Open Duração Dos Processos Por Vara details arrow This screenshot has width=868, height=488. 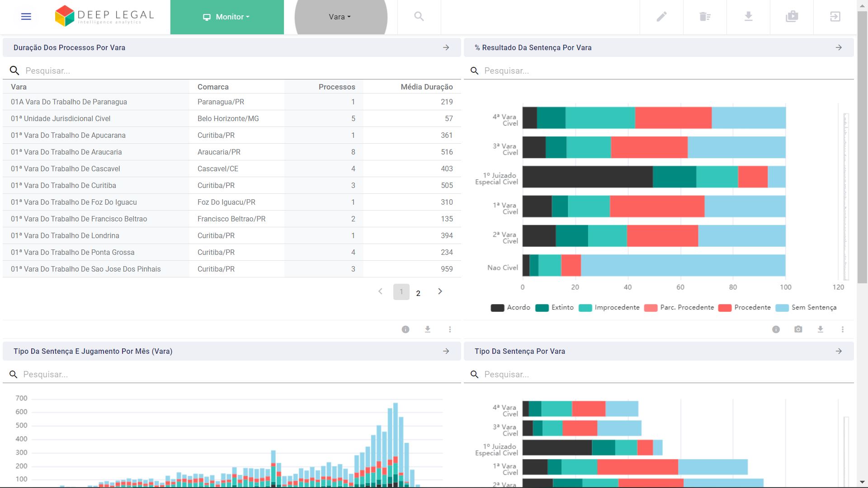pyautogui.click(x=446, y=47)
